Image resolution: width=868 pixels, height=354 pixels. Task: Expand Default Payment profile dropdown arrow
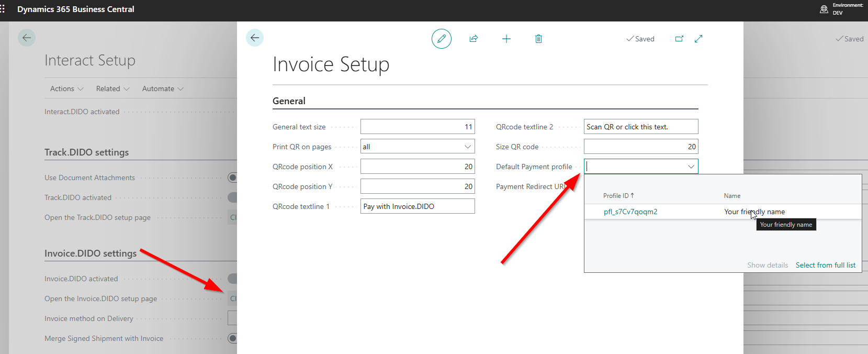click(x=691, y=167)
